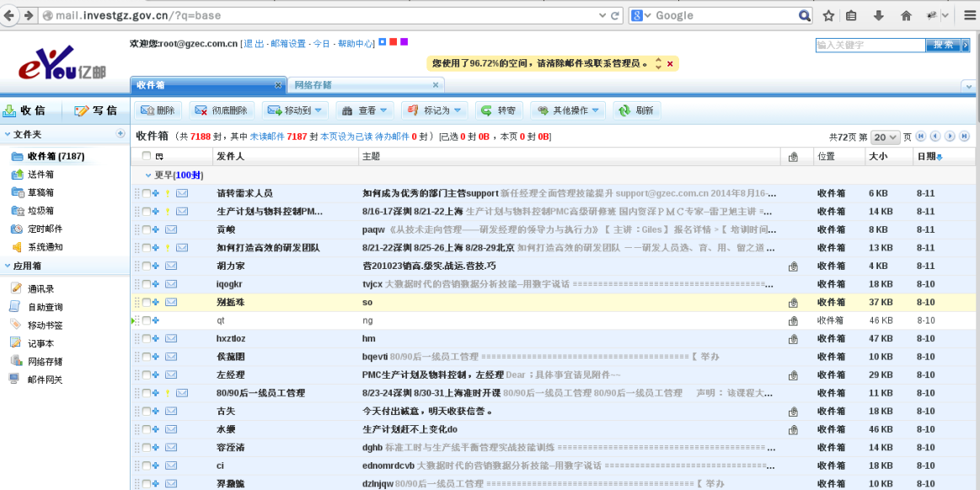
Task: Click the 转寄 forward button
Action: click(x=500, y=110)
